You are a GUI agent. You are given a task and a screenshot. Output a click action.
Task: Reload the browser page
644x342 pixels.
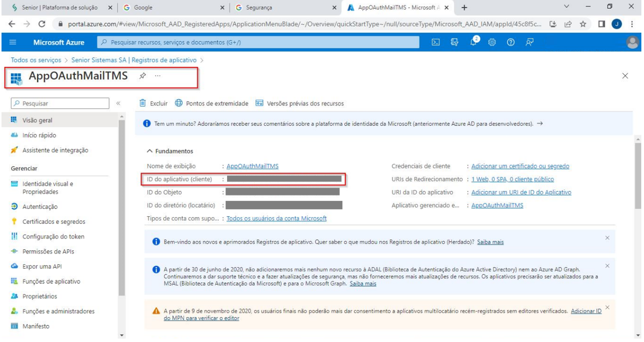pyautogui.click(x=42, y=24)
